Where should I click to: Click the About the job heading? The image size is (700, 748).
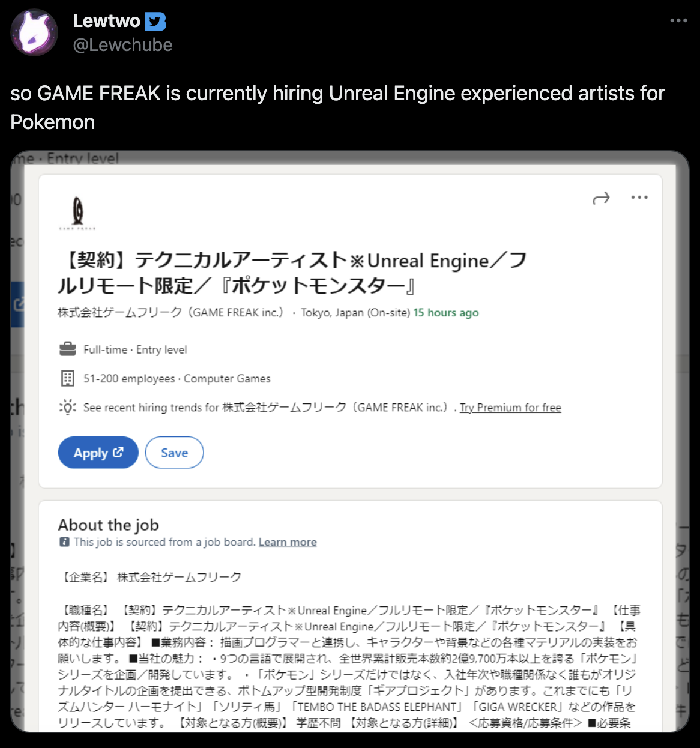pyautogui.click(x=109, y=525)
